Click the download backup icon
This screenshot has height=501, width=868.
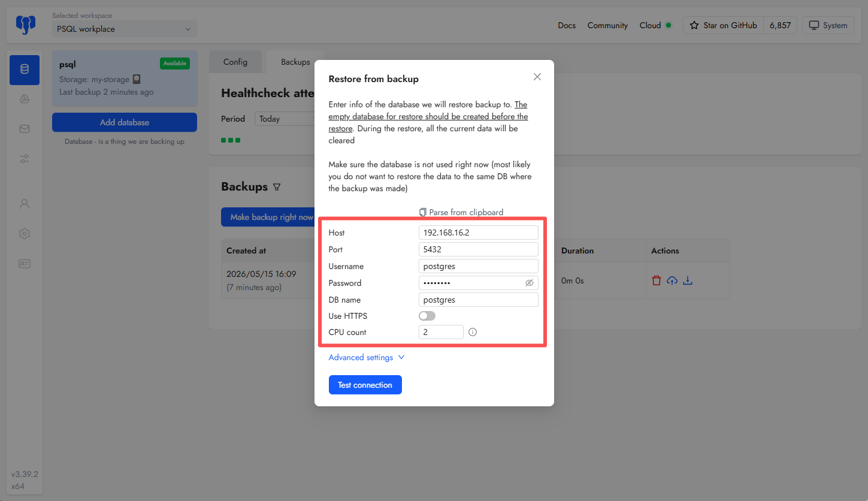pyautogui.click(x=688, y=280)
